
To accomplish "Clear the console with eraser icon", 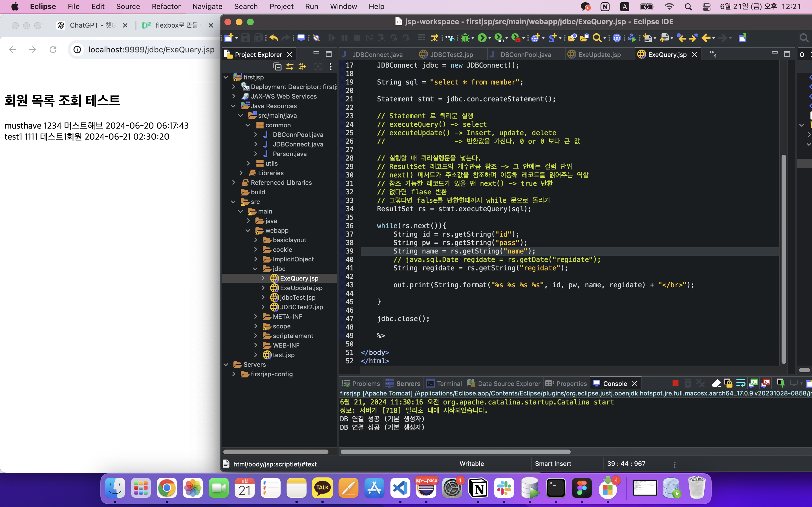I will [716, 383].
